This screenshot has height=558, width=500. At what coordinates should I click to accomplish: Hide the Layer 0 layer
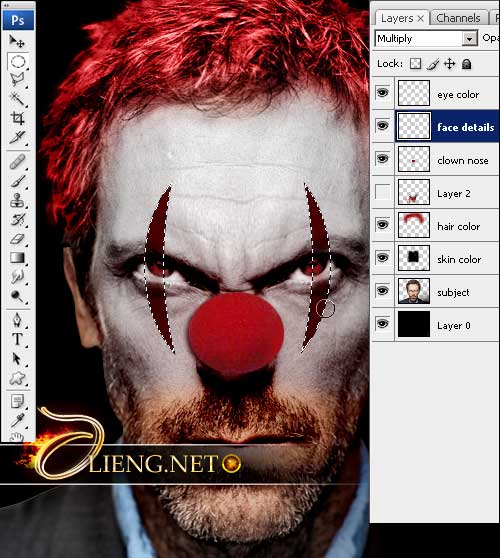tap(383, 324)
